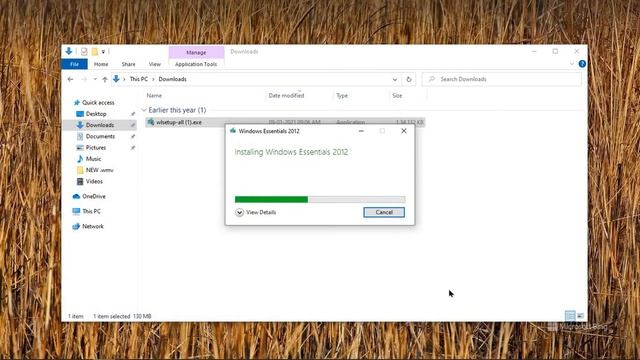This screenshot has height=360, width=640.
Task: Collapse the Earlier this year group
Action: tap(144, 110)
